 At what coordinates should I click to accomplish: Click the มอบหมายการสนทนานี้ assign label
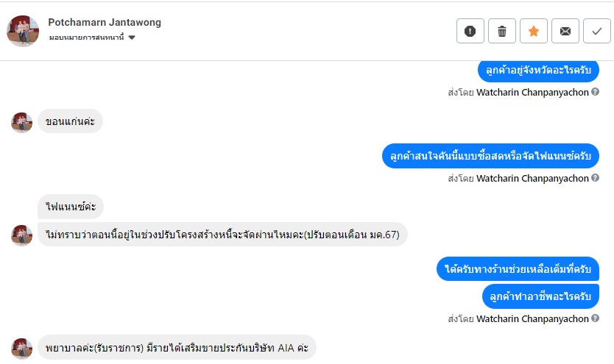87,38
